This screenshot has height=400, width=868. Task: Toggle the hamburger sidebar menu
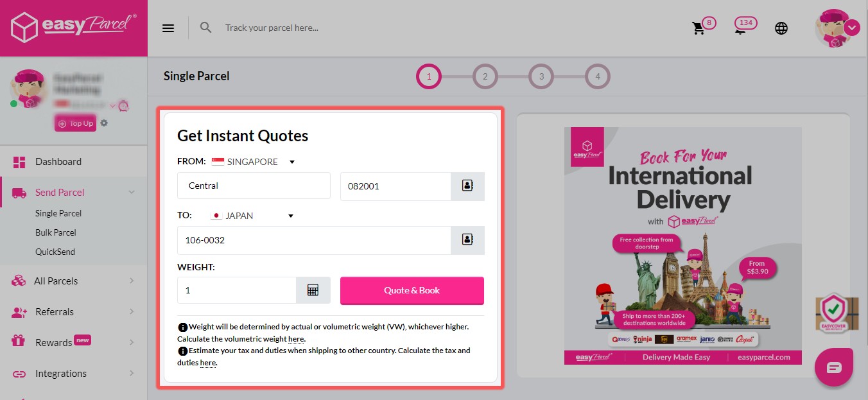[168, 28]
